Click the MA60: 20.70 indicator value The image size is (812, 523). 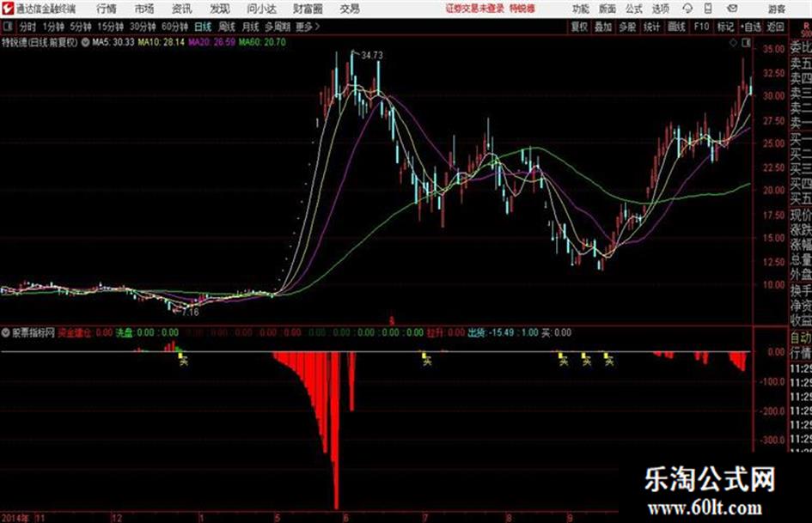tap(262, 42)
